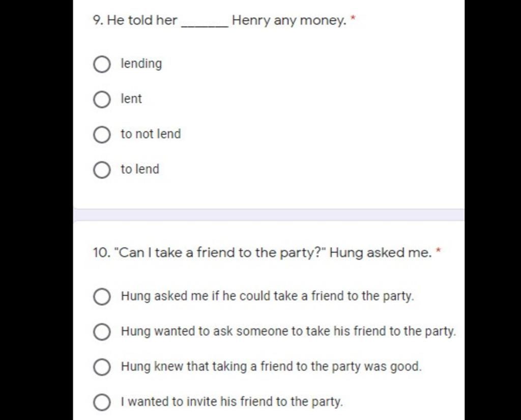Click the 'to not lend' label text
Image resolution: width=521 pixels, height=420 pixels.
pos(151,134)
